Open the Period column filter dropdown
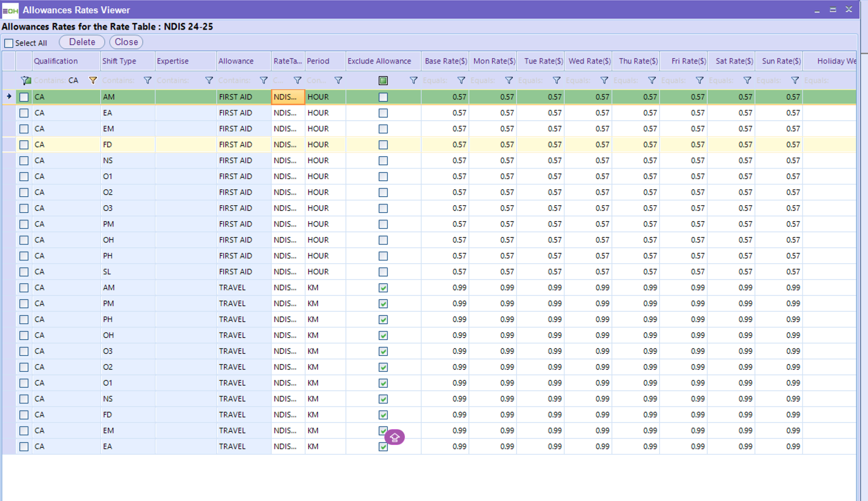Screen dimensions: 868x501 coord(338,81)
